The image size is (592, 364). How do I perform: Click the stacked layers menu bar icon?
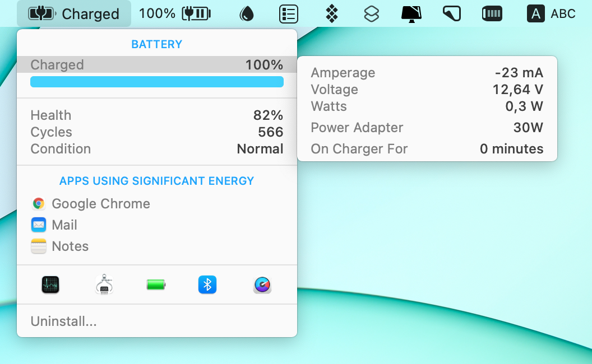point(371,13)
